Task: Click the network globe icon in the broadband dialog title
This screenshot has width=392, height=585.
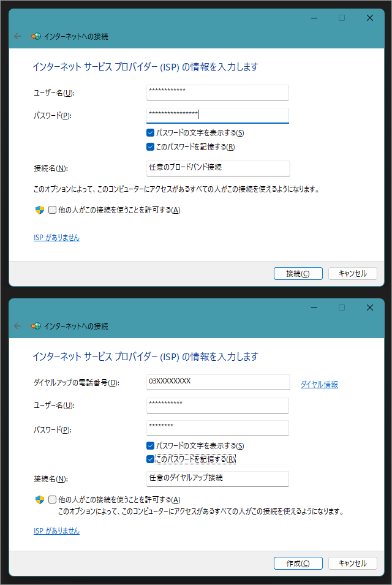Action: tap(36, 36)
